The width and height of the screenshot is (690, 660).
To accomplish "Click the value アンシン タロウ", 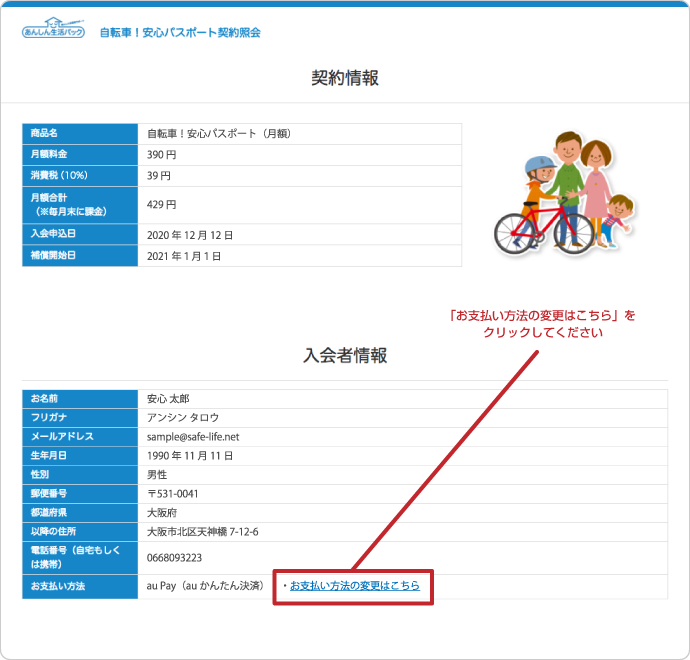I will click(183, 418).
